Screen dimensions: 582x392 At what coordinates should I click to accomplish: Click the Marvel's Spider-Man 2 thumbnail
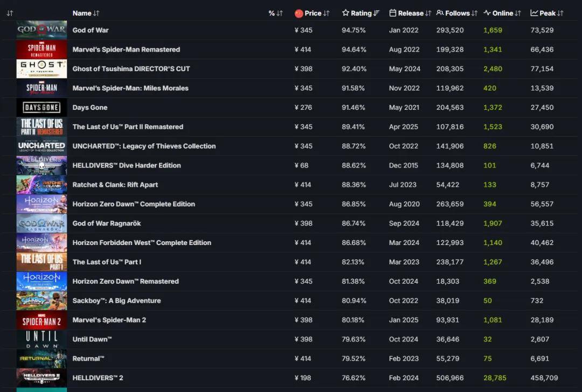41,320
